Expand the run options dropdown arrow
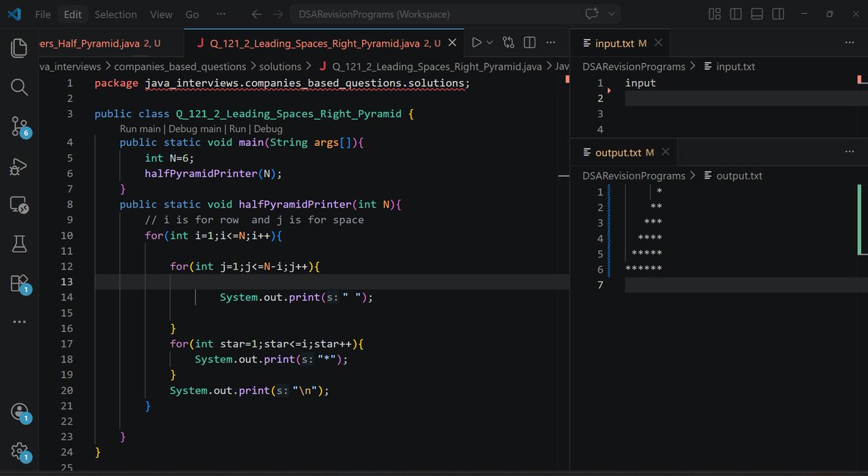The image size is (868, 476). click(x=490, y=43)
